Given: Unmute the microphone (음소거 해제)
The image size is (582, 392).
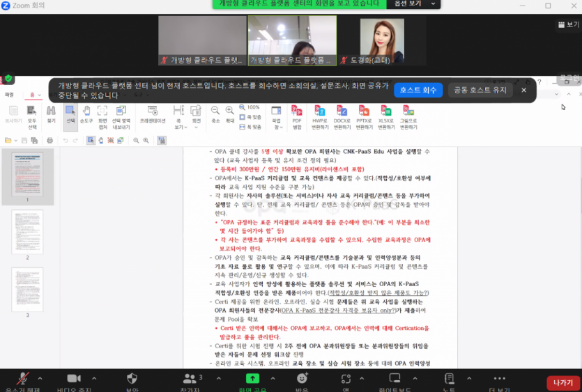Looking at the screenshot, I should (22, 382).
